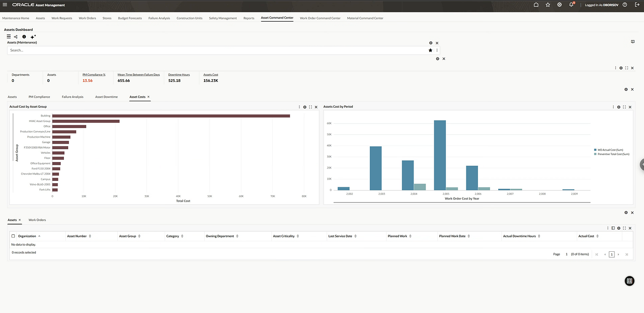Viewport: 644px width, 313px height.
Task: Switch to Material Command Center
Action: (x=365, y=18)
